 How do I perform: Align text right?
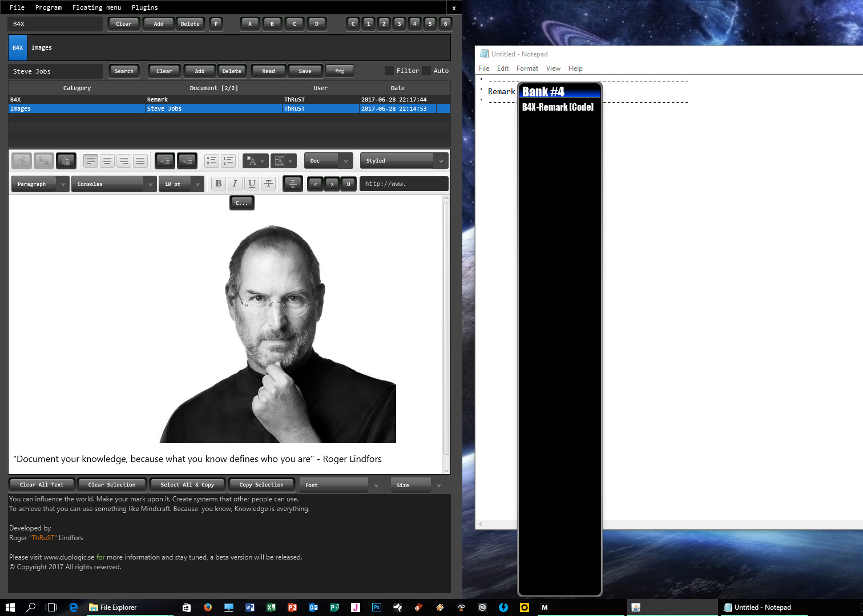pyautogui.click(x=124, y=161)
